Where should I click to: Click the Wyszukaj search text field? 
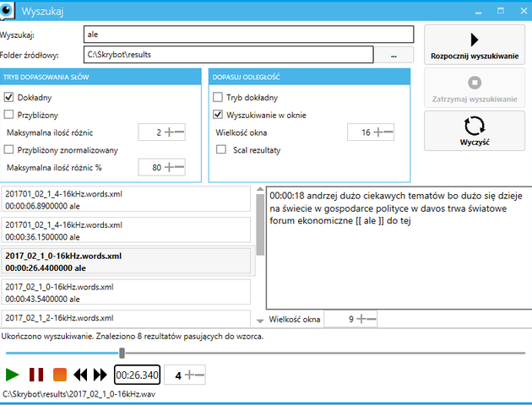(249, 35)
